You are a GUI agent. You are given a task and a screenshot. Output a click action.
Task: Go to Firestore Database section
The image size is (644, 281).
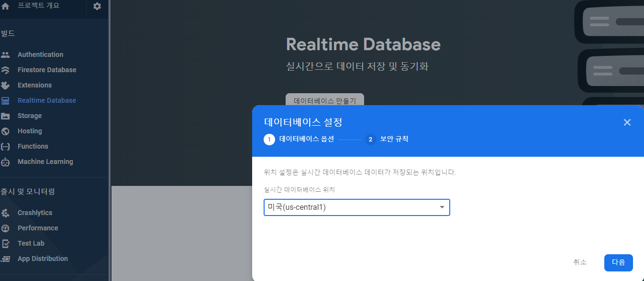(x=47, y=70)
